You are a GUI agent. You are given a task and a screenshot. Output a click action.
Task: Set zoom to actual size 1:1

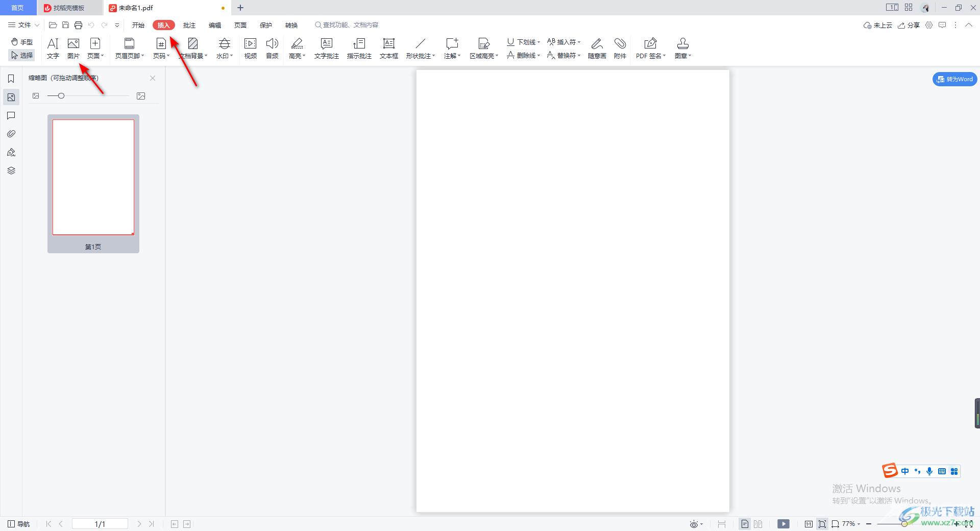pyautogui.click(x=808, y=524)
